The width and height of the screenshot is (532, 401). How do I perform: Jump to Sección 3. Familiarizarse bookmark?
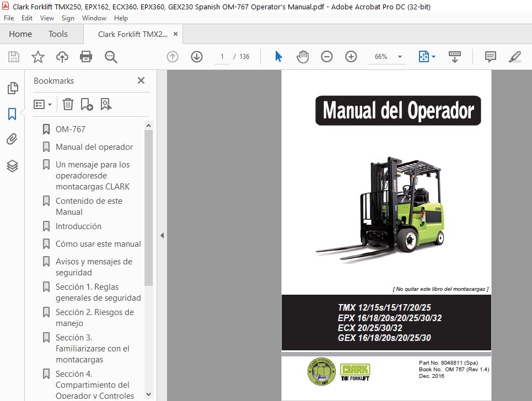point(93,349)
